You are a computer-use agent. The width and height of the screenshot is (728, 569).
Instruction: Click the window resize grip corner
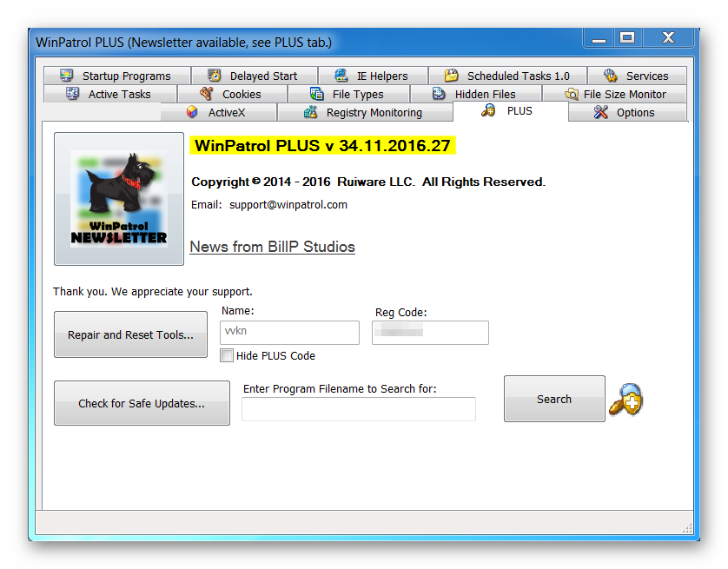tap(687, 527)
